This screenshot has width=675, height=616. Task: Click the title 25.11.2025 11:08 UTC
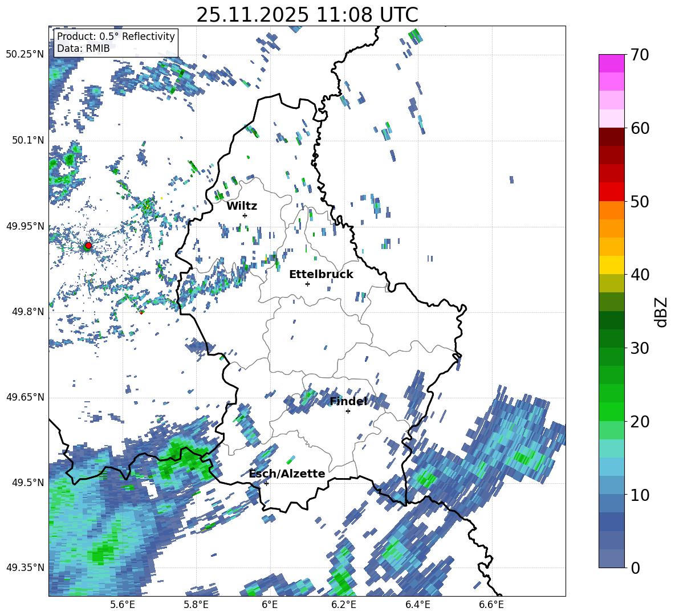(x=307, y=15)
